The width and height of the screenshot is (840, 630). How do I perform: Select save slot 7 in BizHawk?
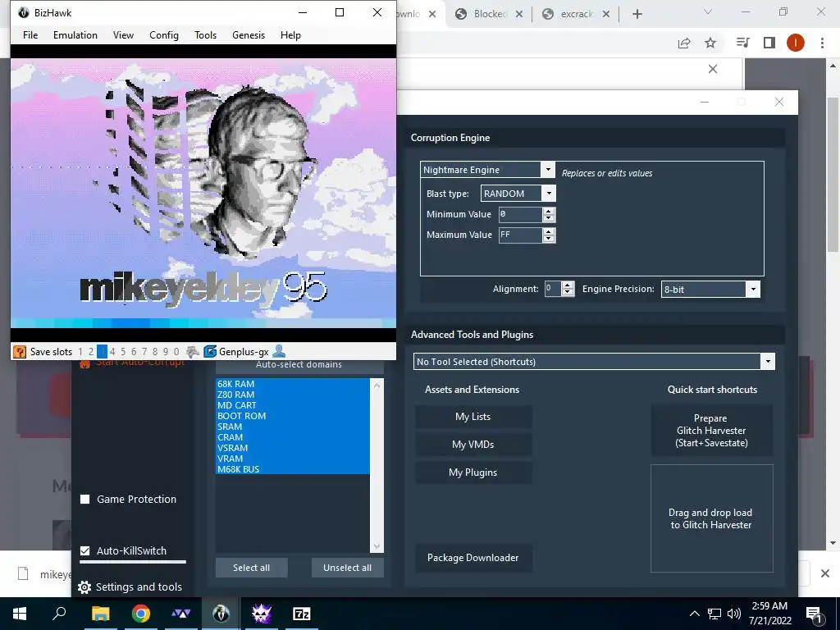pyautogui.click(x=144, y=352)
